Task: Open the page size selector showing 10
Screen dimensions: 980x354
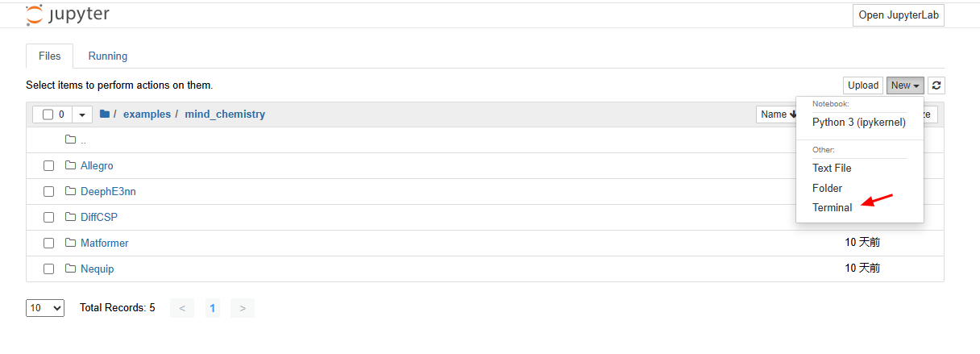Action: pos(45,308)
